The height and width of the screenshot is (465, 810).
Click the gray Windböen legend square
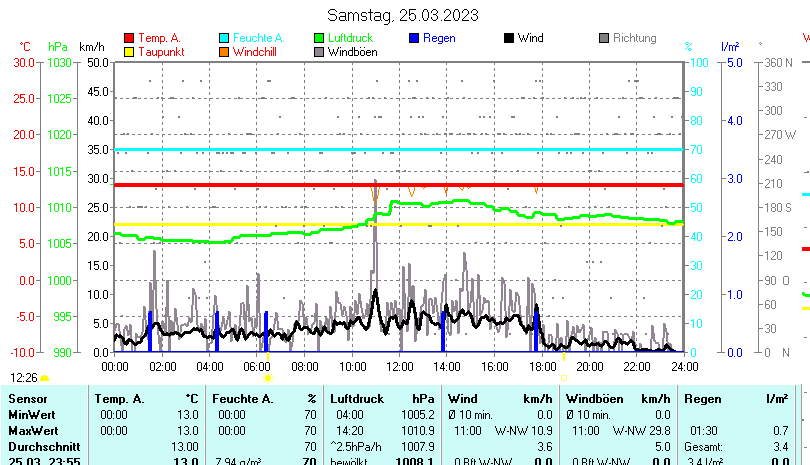319,52
